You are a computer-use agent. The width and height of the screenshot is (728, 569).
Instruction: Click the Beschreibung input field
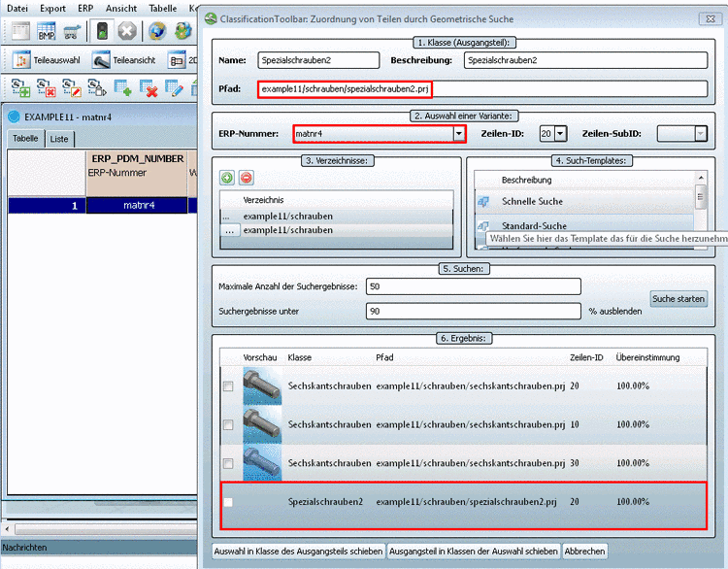tap(585, 60)
